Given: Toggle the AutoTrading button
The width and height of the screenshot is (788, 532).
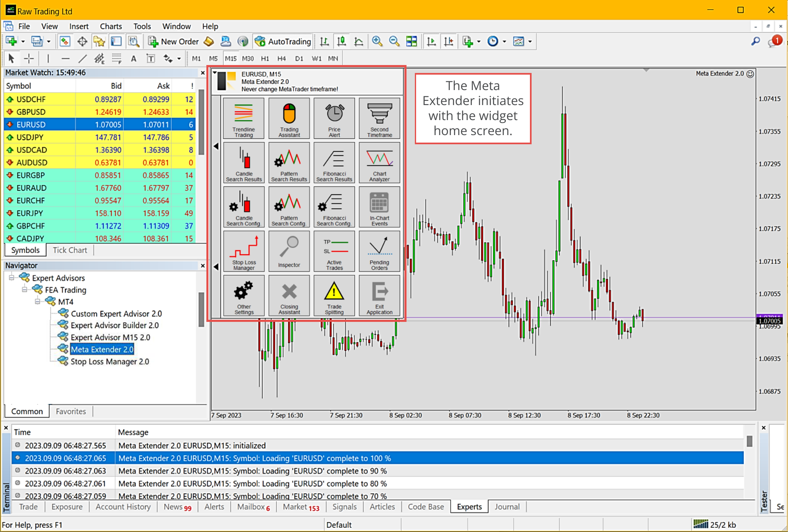Looking at the screenshot, I should pyautogui.click(x=283, y=41).
